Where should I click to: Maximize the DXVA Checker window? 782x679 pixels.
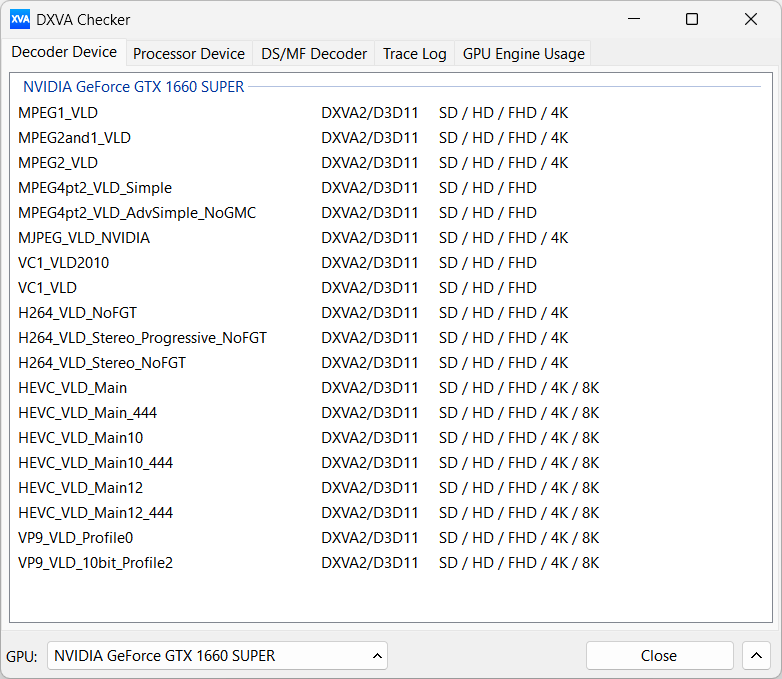692,19
